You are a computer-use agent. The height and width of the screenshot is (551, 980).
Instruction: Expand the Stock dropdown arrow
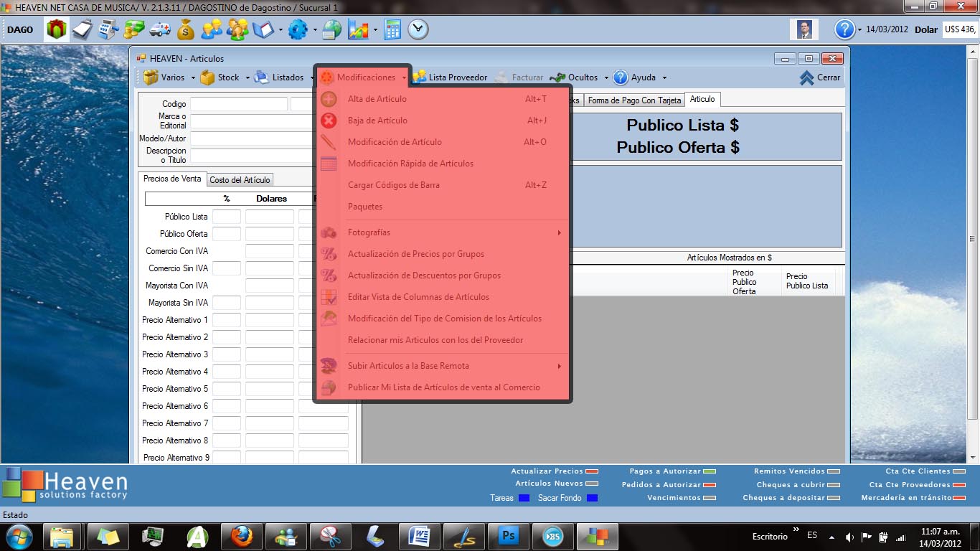[248, 77]
